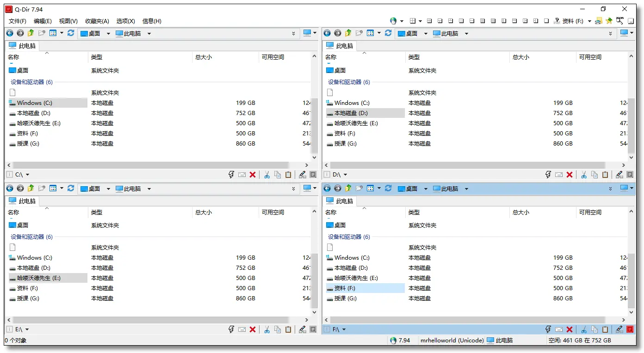Toggle the red marker button in the F:\ pane
Image resolution: width=644 pixels, height=353 pixels.
tap(630, 329)
